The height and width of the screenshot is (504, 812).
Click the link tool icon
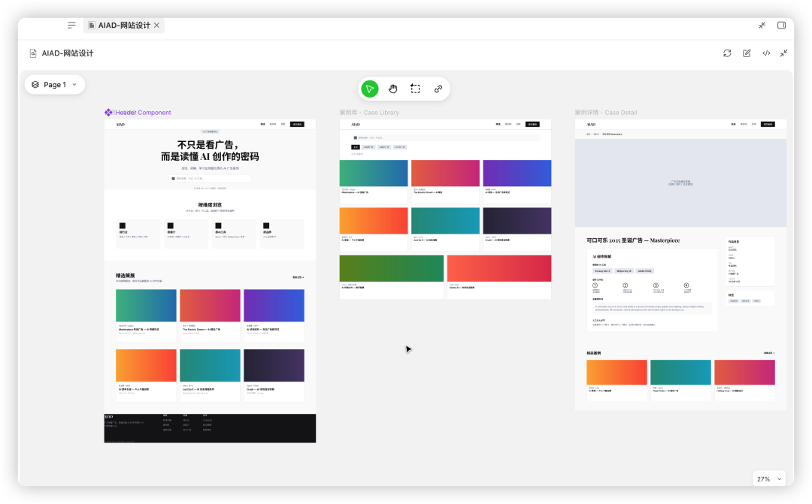[x=438, y=89]
